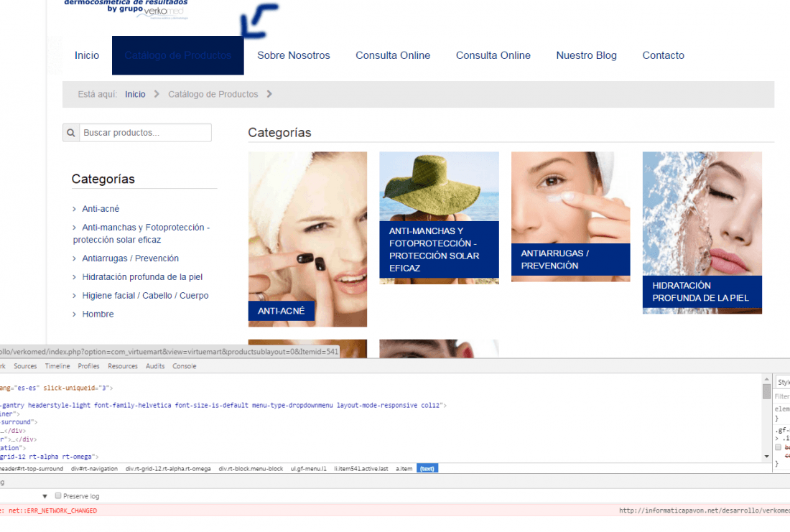790x532 pixels.
Task: Click the Inicio breadcrumb link
Action: [135, 94]
